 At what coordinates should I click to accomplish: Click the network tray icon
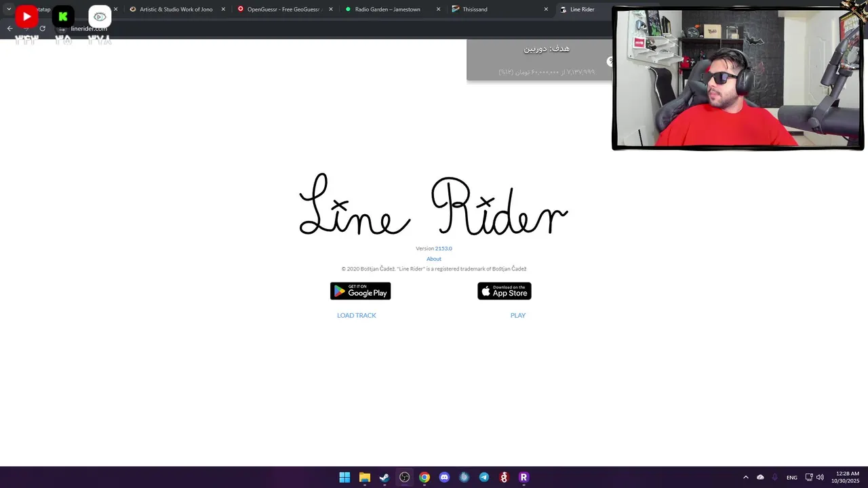809,477
